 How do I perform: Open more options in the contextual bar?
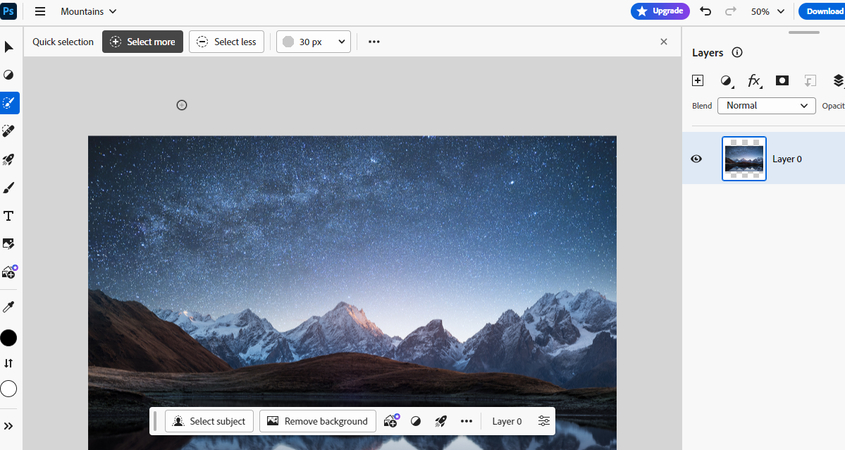coord(467,421)
